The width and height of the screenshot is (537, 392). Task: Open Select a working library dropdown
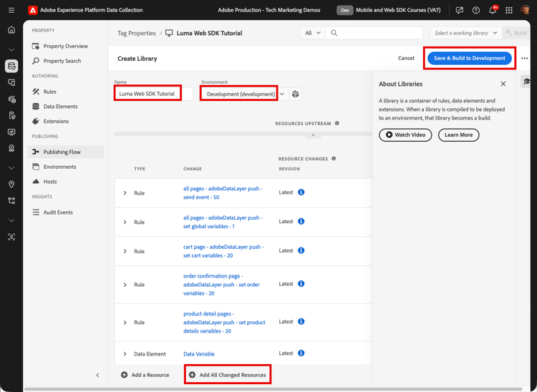466,33
